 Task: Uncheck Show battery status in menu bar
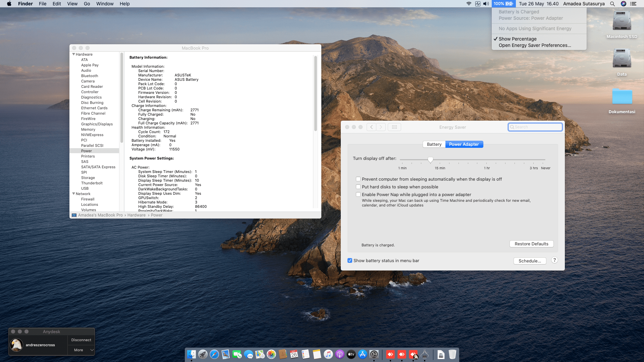350,260
